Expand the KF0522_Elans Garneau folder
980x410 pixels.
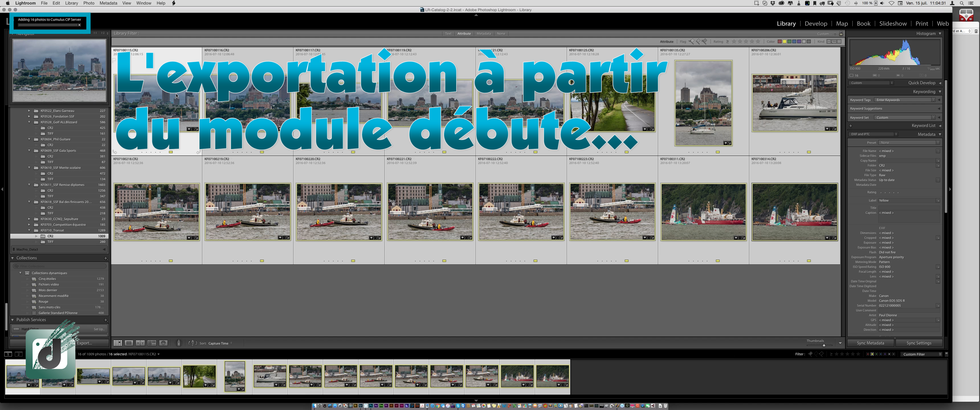click(x=29, y=111)
